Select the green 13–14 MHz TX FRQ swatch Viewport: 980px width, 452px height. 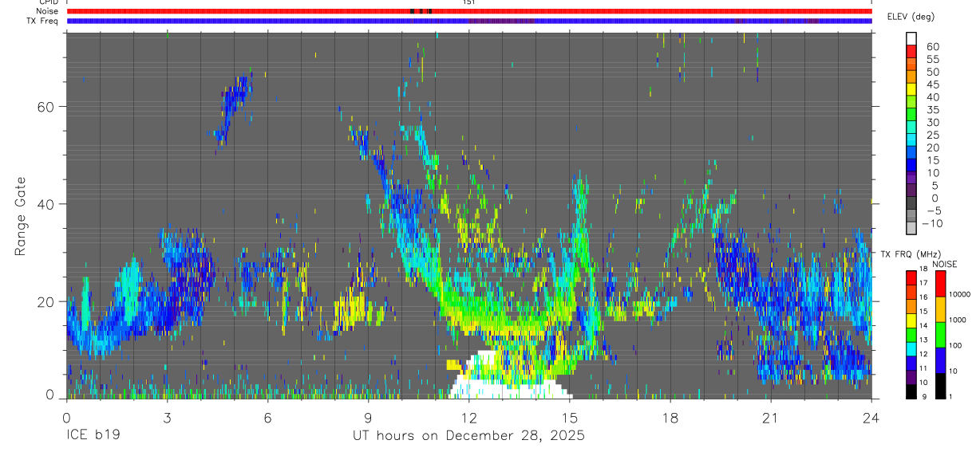(911, 336)
